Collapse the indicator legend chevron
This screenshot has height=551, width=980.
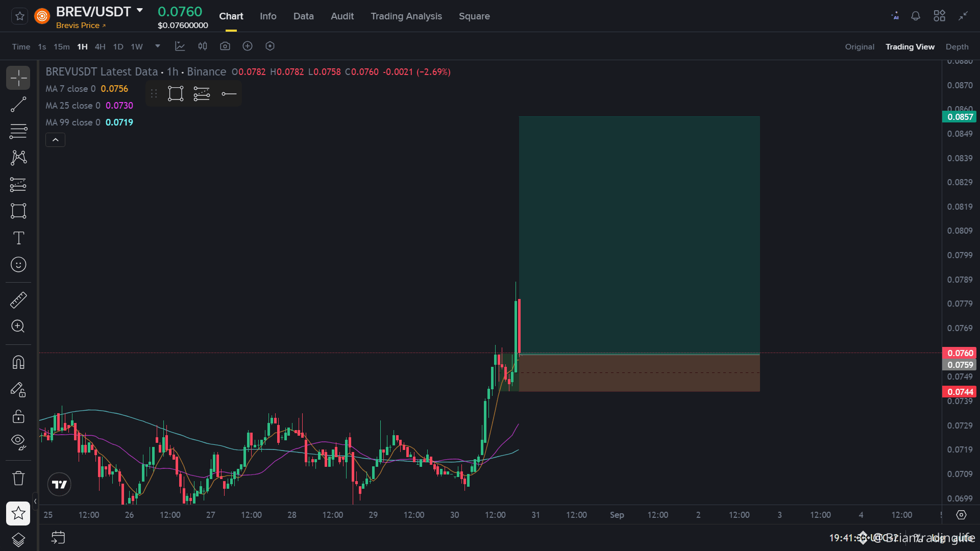(55, 140)
